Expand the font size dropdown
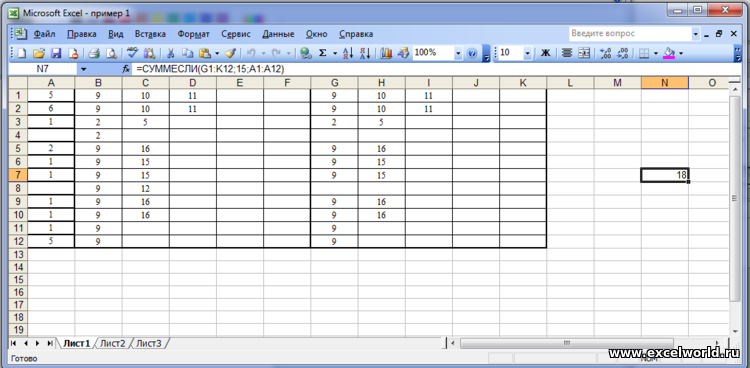750x368 pixels. 528,53
